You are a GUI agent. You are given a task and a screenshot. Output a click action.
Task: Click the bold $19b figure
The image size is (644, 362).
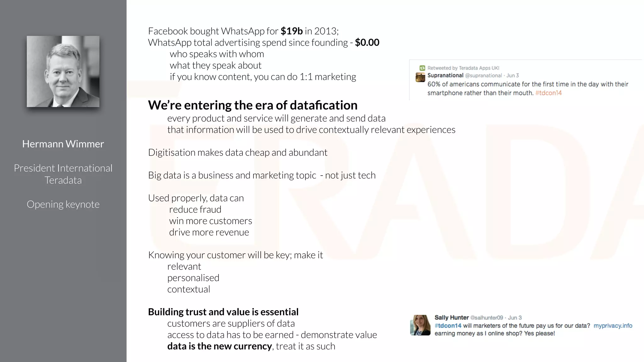291,31
